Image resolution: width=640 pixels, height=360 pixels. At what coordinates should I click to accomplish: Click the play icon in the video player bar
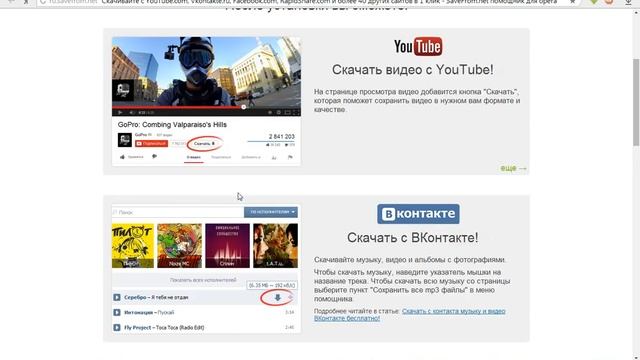tap(120, 112)
